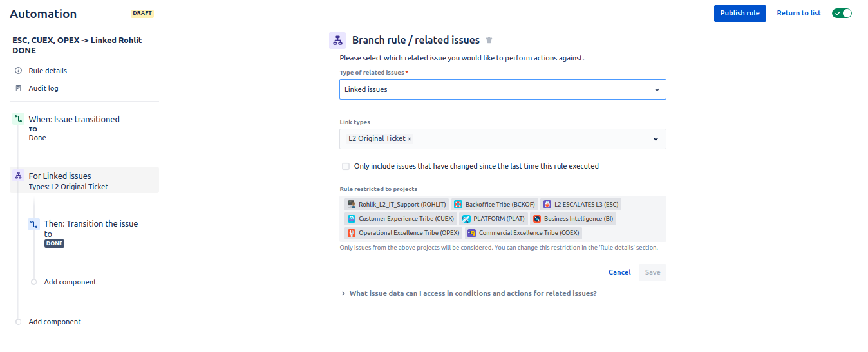Click the Issue transitioned trigger icon
Viewport: 868px width, 352px height.
[x=18, y=119]
